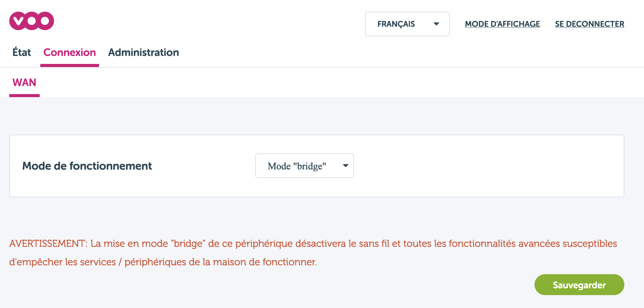Viewport: 644px width, 308px height.
Task: Click the middle O of the VOO logo
Action: (x=32, y=21)
